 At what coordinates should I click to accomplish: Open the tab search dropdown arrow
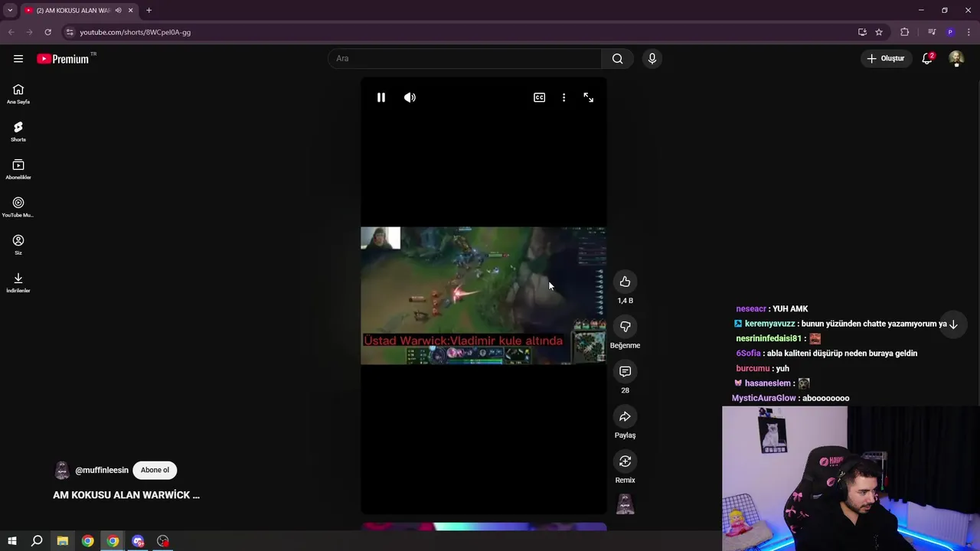click(x=10, y=10)
